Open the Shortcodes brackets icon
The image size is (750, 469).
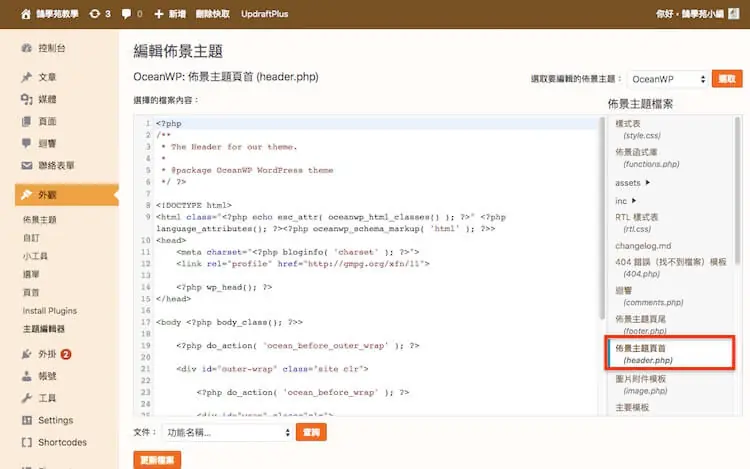27,442
